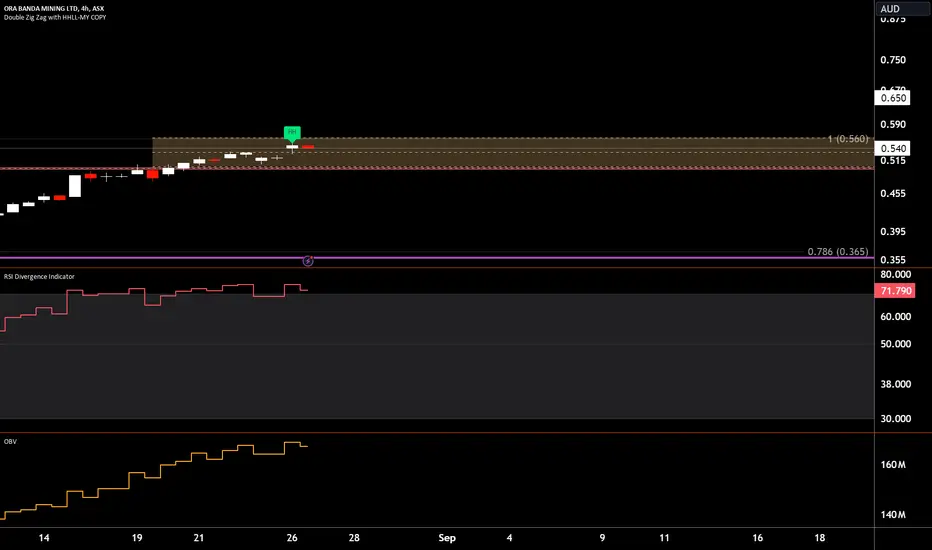Click date 4 on the time axis

(x=509, y=538)
